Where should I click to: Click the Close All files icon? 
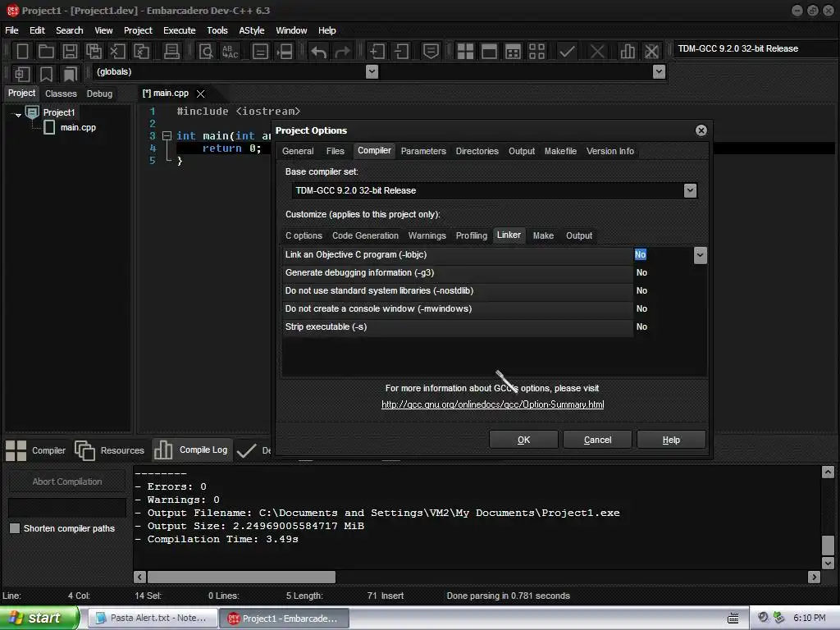[141, 52]
